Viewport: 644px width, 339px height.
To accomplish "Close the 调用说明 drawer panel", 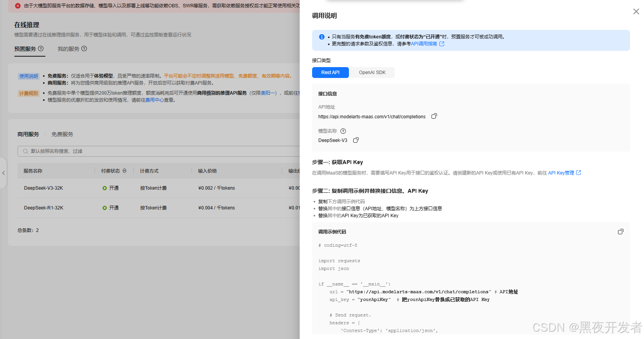I will tap(636, 12).
